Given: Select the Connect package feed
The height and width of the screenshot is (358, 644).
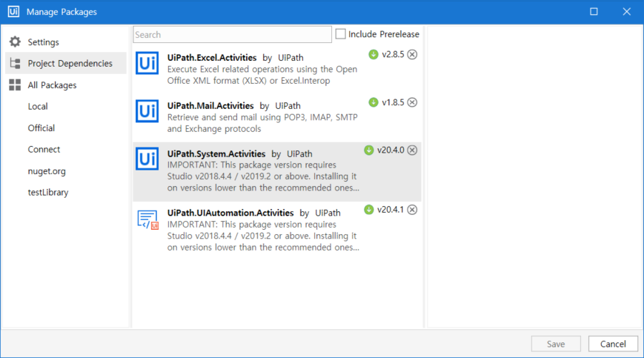Looking at the screenshot, I should click(x=44, y=149).
